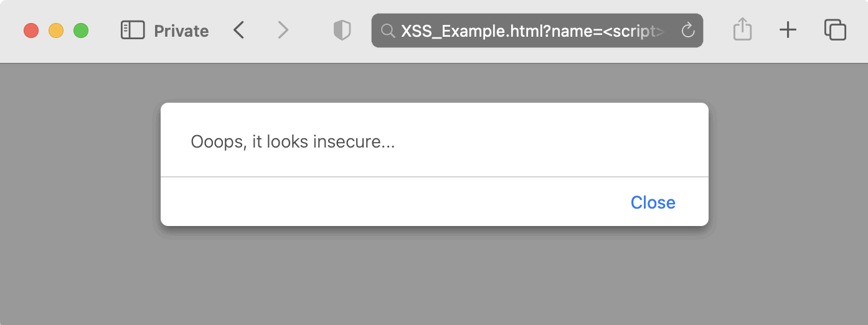Click the magnifier icon in the address bar

click(x=387, y=31)
